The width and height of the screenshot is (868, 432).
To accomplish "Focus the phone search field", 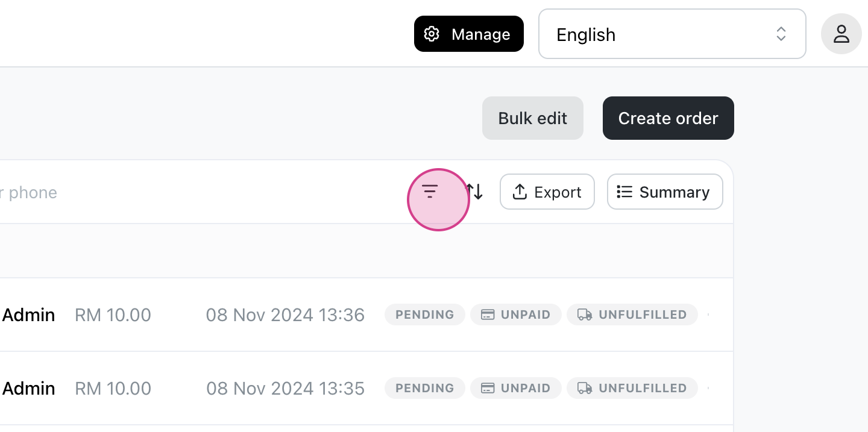I will click(199, 192).
